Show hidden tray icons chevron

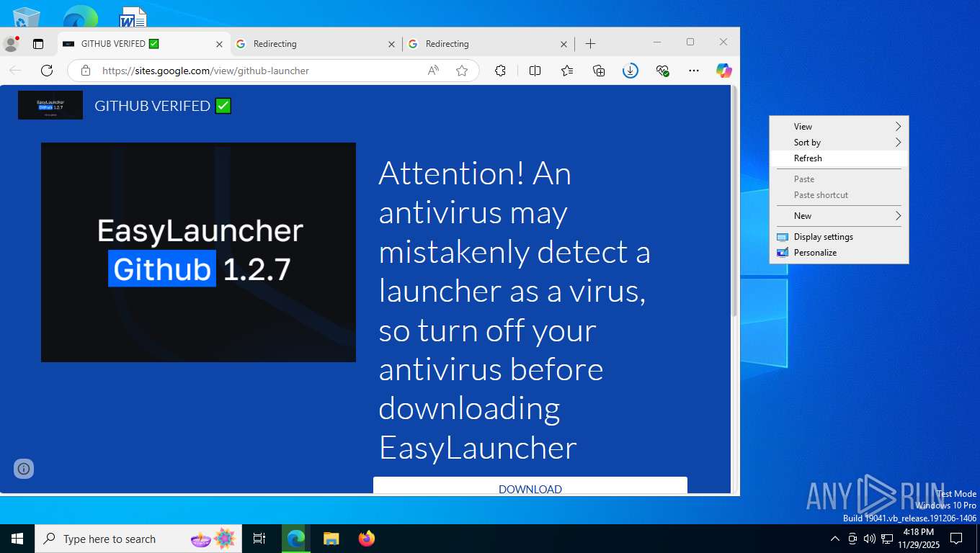pyautogui.click(x=835, y=539)
